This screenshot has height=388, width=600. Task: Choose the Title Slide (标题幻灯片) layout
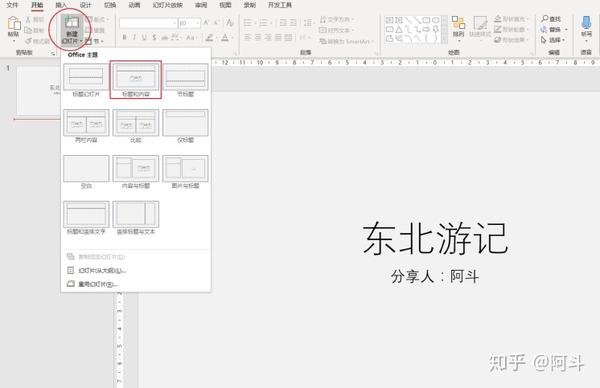point(86,80)
